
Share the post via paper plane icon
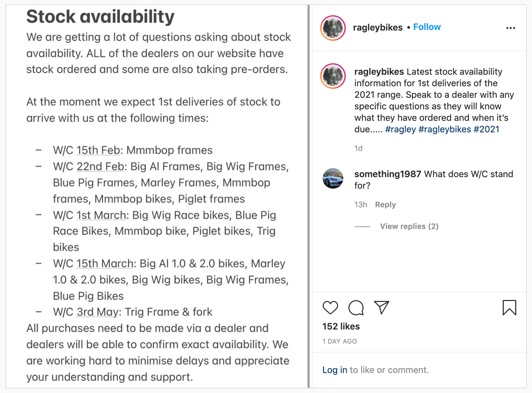(x=381, y=308)
